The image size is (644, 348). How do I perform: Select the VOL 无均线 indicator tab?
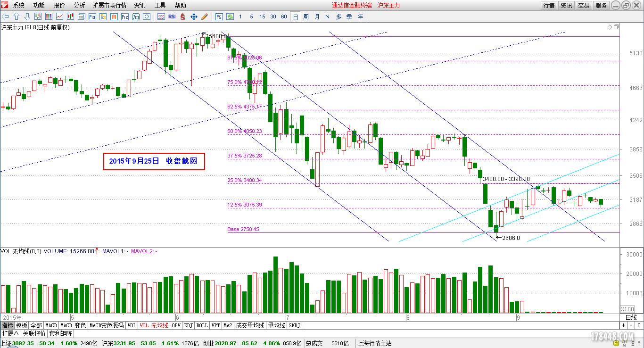(x=154, y=325)
